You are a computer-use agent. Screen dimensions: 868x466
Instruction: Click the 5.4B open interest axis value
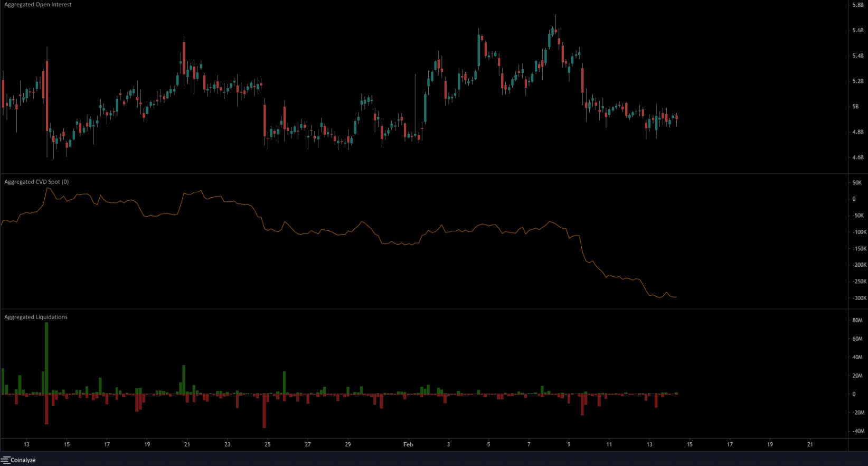tap(857, 56)
